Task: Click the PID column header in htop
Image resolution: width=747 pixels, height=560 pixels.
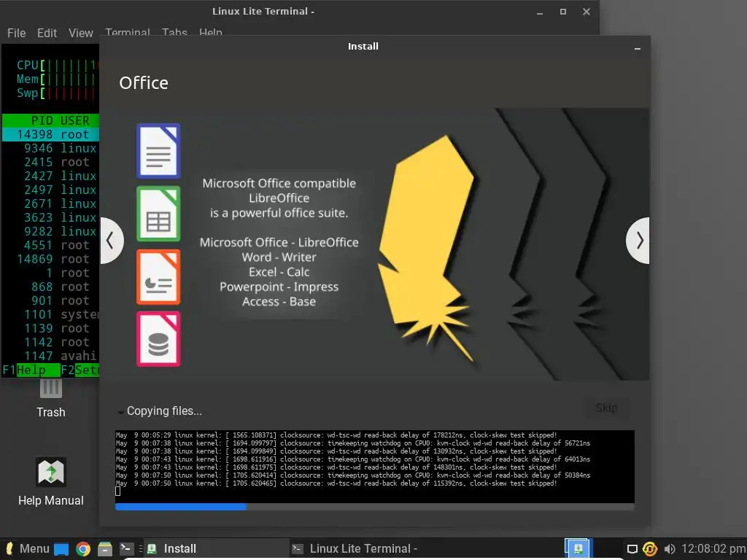Action: coord(42,120)
